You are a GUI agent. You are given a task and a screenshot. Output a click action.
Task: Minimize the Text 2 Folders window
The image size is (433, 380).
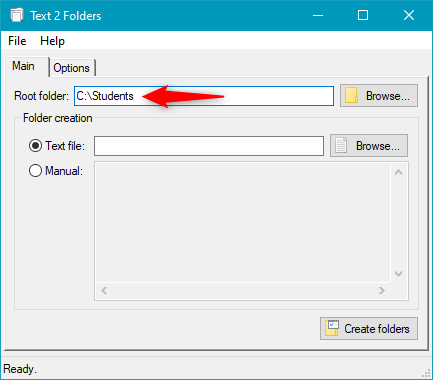click(x=318, y=15)
